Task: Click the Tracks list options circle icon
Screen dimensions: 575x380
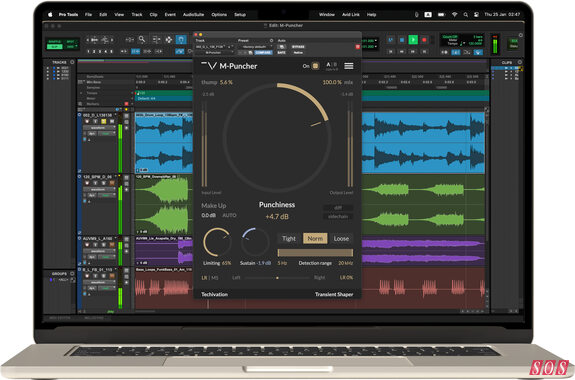Action: 72,62
